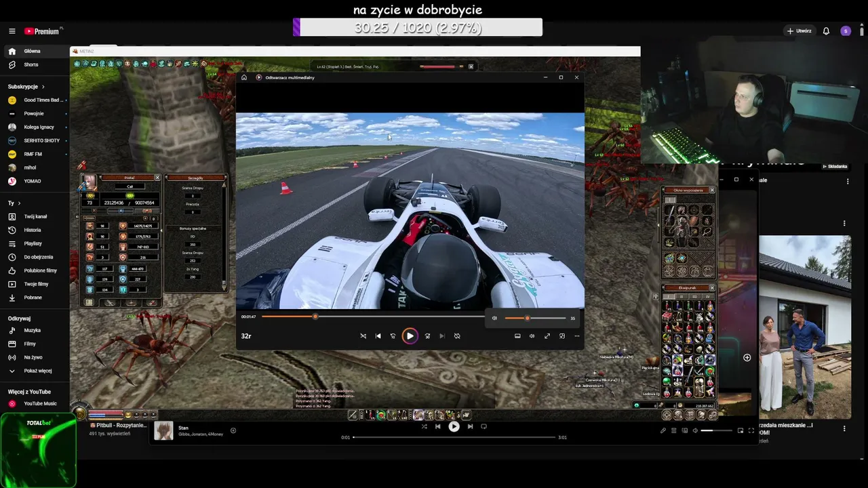The height and width of the screenshot is (488, 868).
Task: Toggle mute in bottom music bar
Action: click(x=695, y=430)
